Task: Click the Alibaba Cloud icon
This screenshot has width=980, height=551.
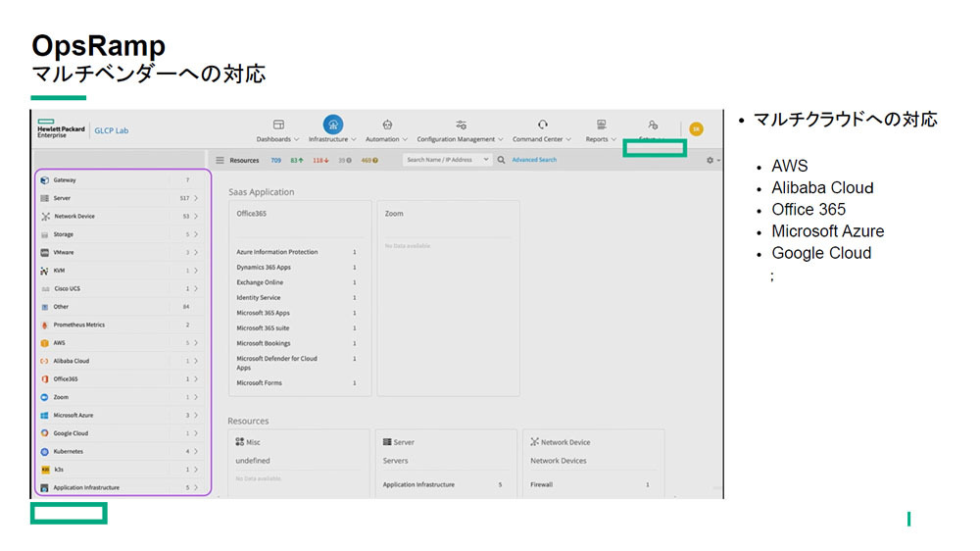Action: tap(44, 362)
